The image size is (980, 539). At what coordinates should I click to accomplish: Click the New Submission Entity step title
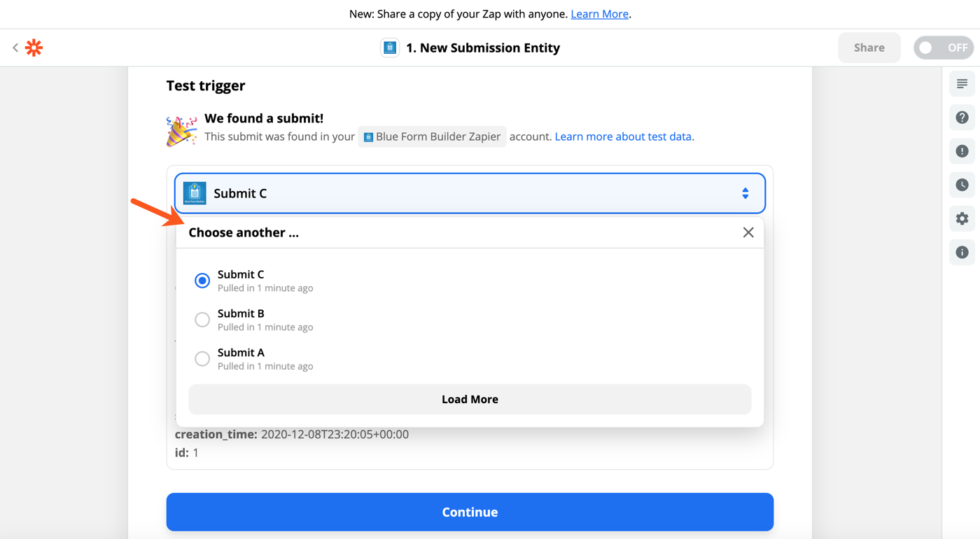[482, 47]
